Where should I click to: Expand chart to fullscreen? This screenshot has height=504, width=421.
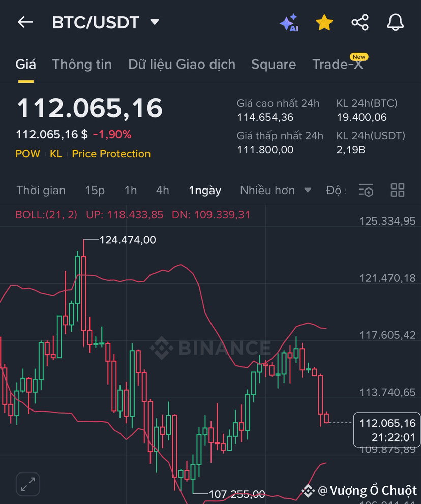[x=28, y=484]
